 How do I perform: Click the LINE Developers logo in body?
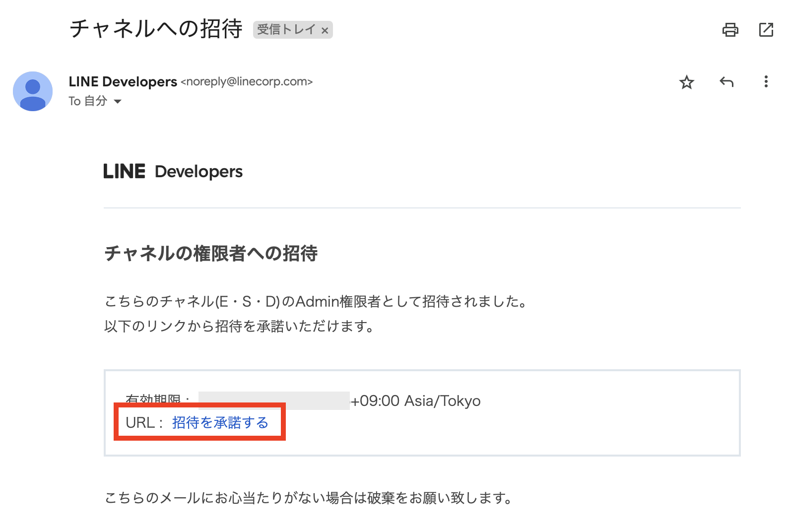pos(173,172)
